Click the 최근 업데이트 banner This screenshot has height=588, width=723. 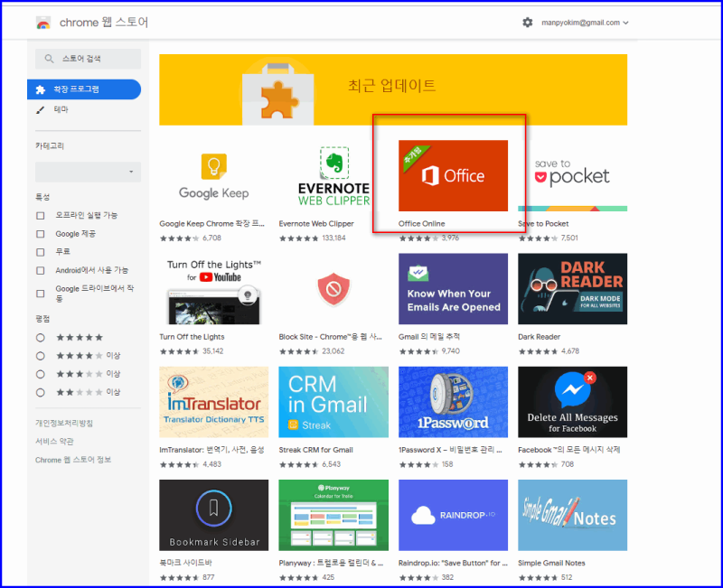[393, 89]
